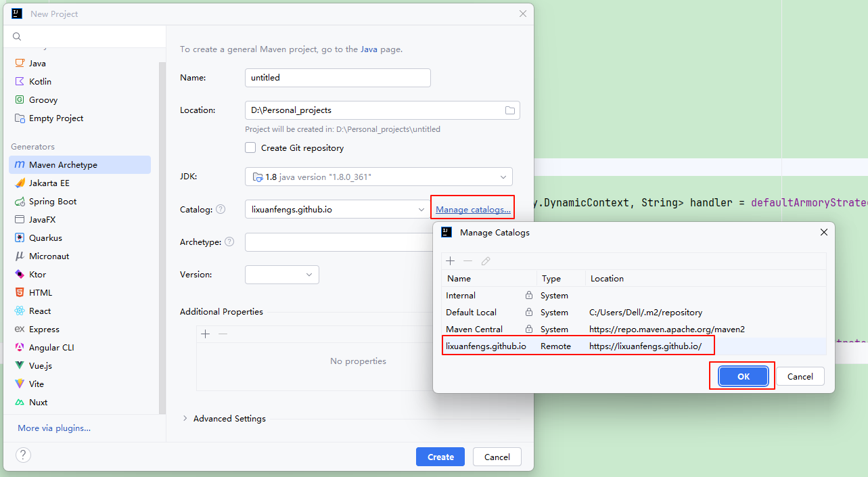Click the edit catalog pencil icon
This screenshot has width=868, height=477.
point(486,261)
